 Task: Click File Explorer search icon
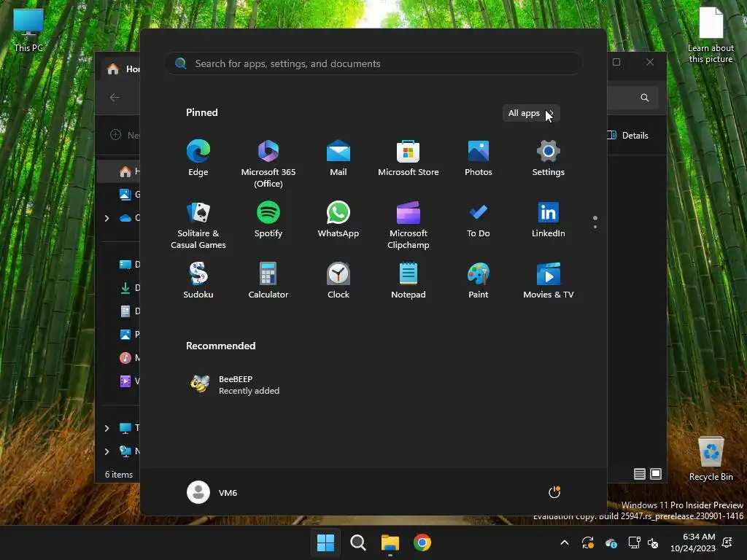point(645,98)
